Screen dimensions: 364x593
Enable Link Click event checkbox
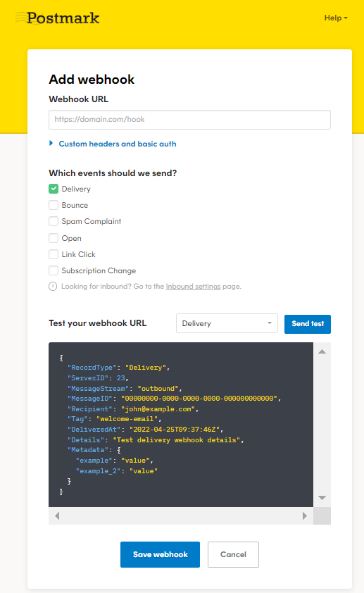(x=54, y=254)
